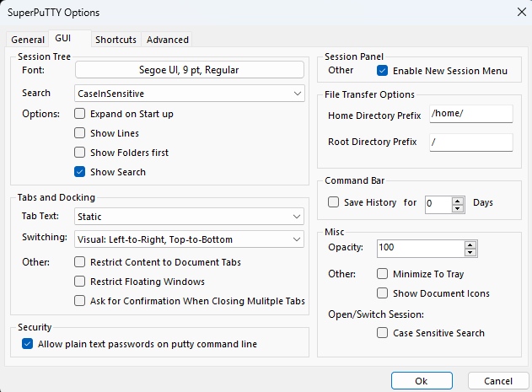The image size is (532, 392).
Task: Lower Opacity using the down arrow
Action: pos(470,253)
